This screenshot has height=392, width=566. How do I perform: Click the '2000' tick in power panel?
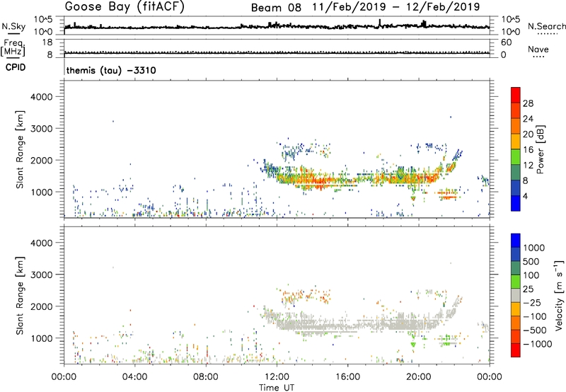tap(41, 160)
